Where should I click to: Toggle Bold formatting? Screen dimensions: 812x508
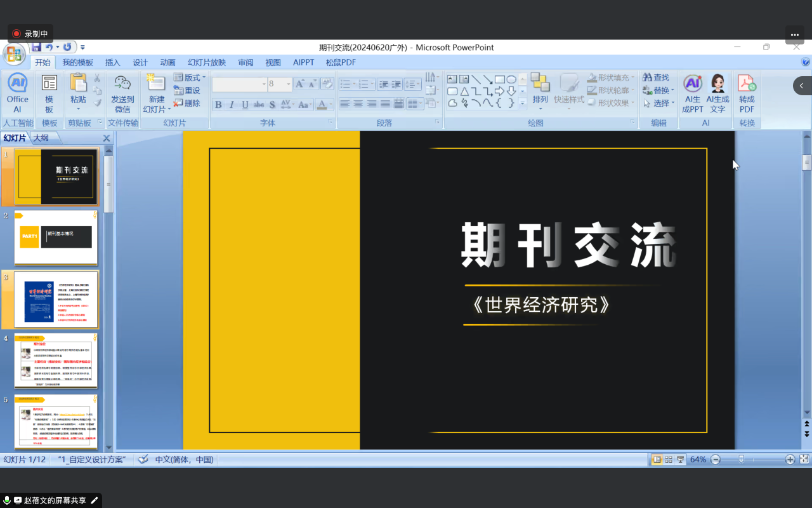(x=218, y=105)
